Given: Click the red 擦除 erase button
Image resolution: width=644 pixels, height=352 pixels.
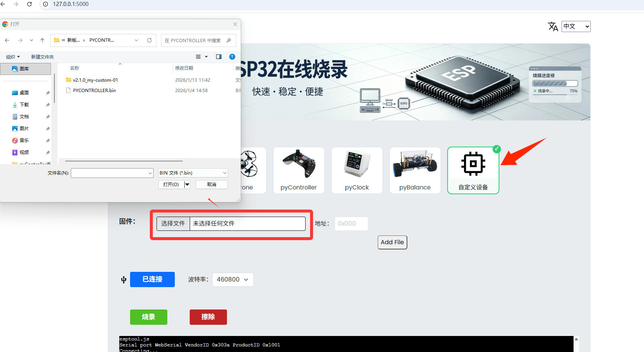Looking at the screenshot, I should pyautogui.click(x=208, y=317).
